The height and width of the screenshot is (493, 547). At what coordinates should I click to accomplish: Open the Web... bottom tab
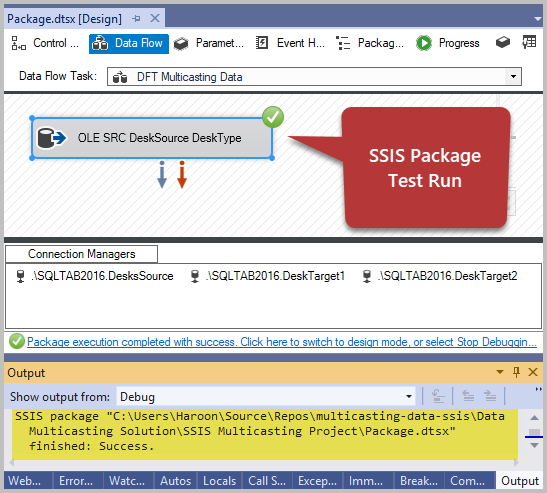pos(28,481)
